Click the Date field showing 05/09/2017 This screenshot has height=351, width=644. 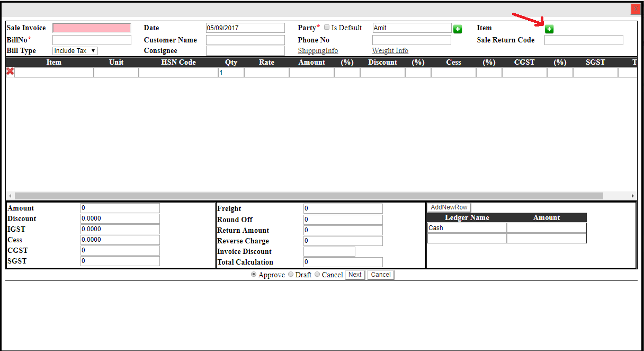(245, 28)
